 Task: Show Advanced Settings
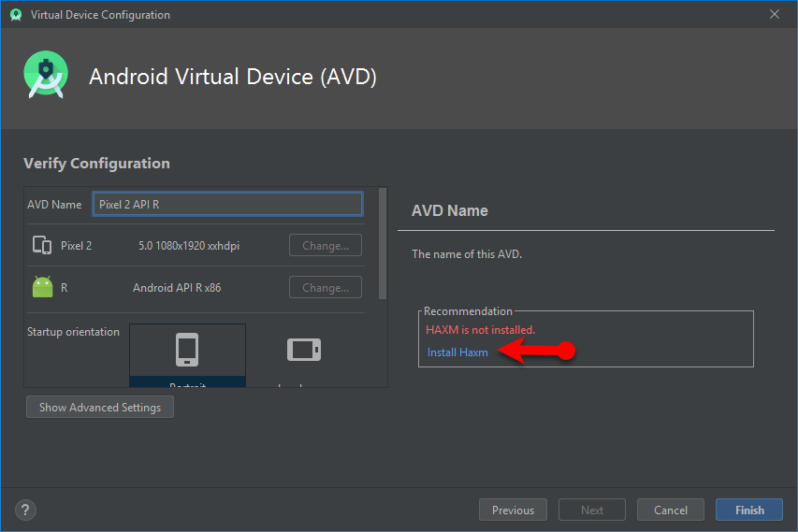click(x=100, y=408)
